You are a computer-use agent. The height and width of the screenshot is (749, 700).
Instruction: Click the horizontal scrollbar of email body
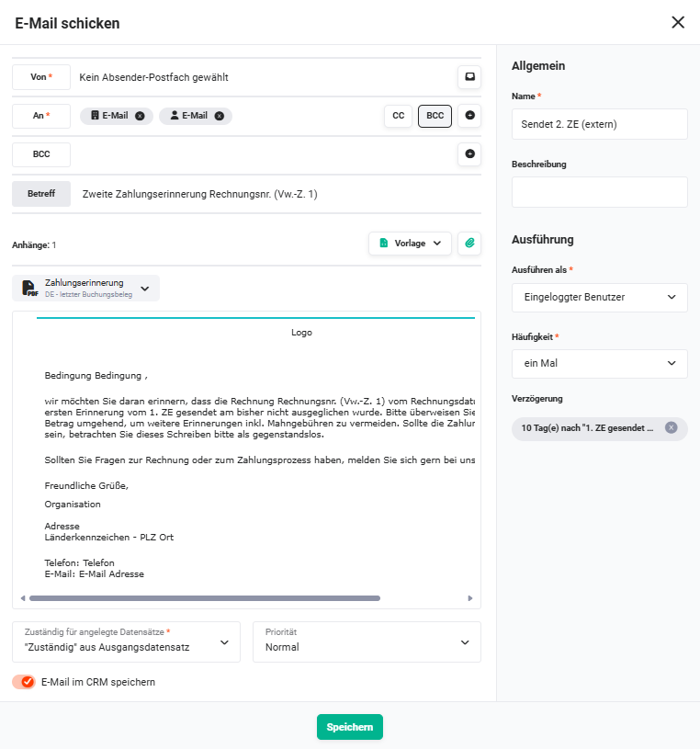point(204,598)
